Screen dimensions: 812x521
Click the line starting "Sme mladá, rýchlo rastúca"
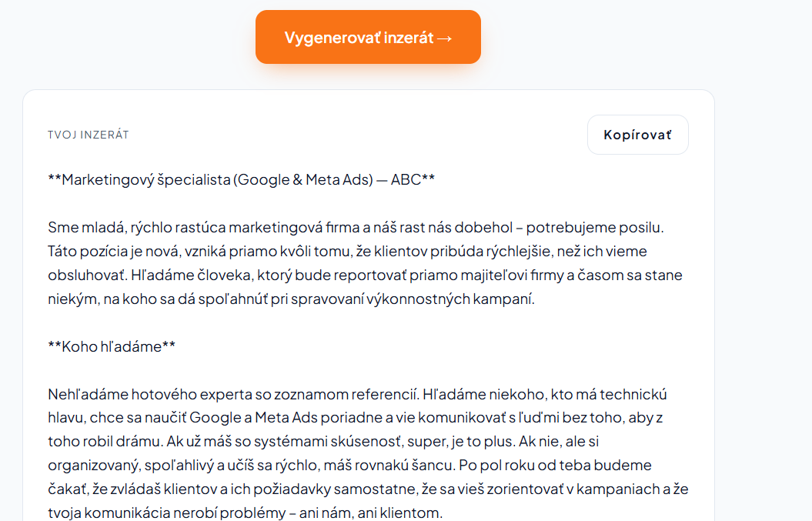[x=356, y=227]
